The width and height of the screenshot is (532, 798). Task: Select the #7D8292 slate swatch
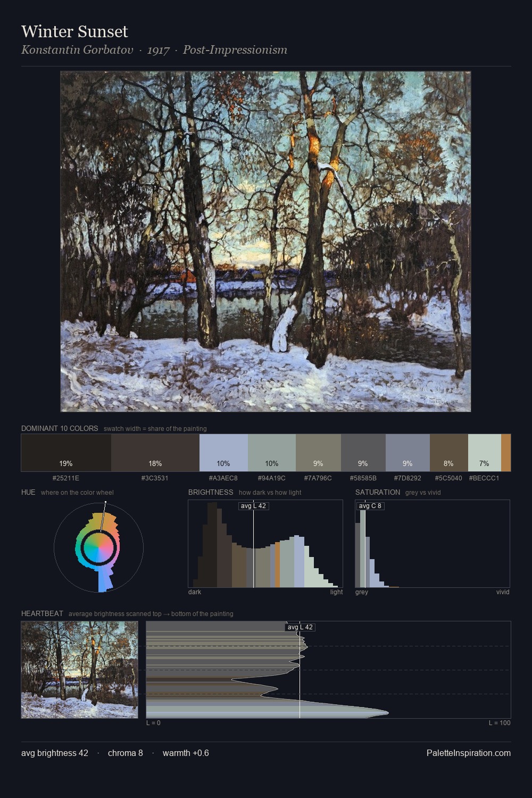(408, 453)
